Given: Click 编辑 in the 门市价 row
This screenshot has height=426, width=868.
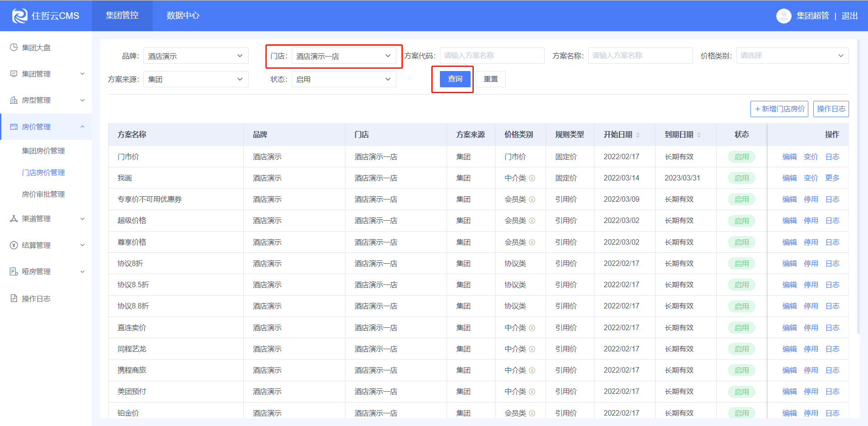Looking at the screenshot, I should pos(790,157).
